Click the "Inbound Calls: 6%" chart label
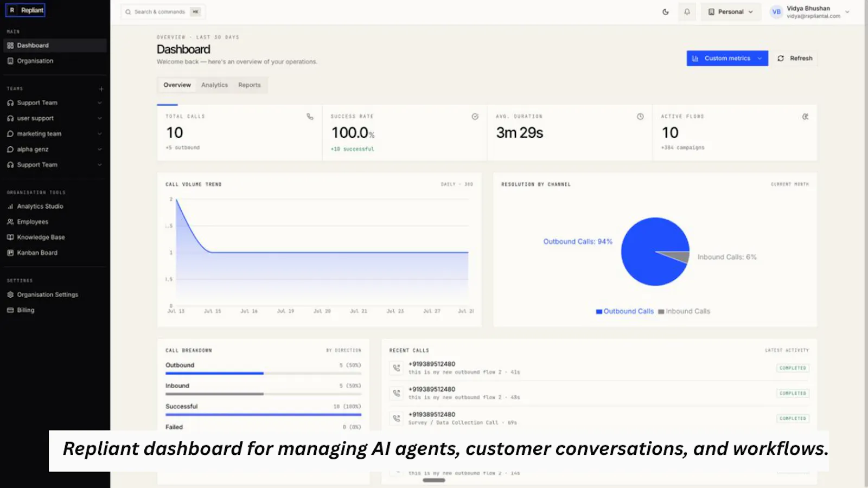This screenshot has height=488, width=868. [x=727, y=257]
